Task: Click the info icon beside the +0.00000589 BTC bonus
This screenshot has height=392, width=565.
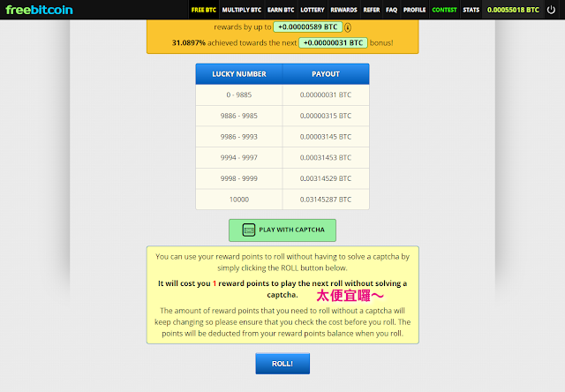Action: pos(348,27)
